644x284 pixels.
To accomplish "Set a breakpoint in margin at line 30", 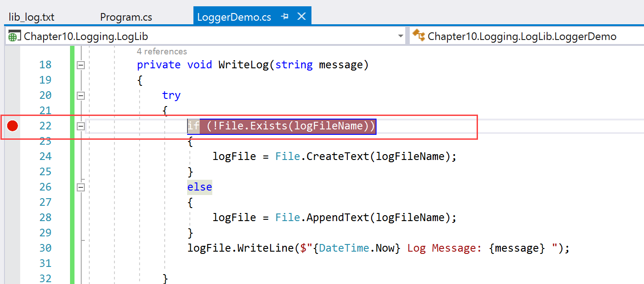I will (x=13, y=248).
